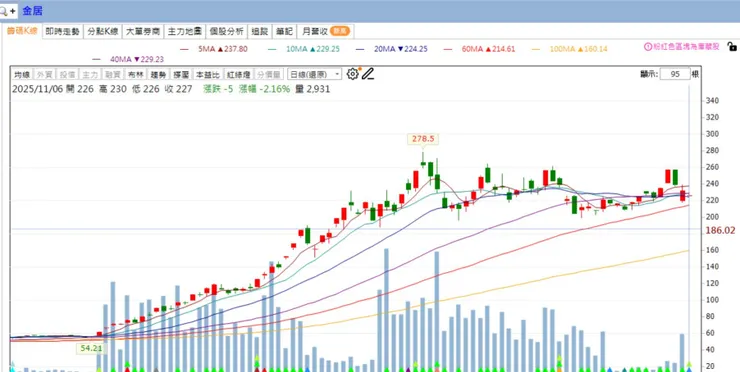Click the orange badge on 月營收 tab

340,31
